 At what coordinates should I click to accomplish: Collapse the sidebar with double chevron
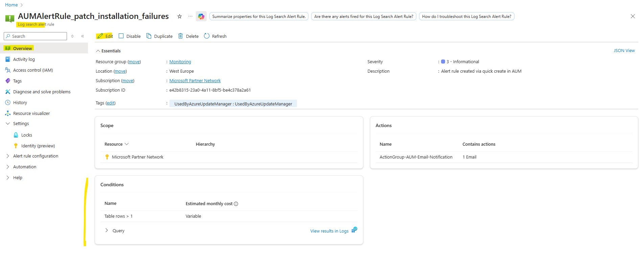[x=83, y=36]
